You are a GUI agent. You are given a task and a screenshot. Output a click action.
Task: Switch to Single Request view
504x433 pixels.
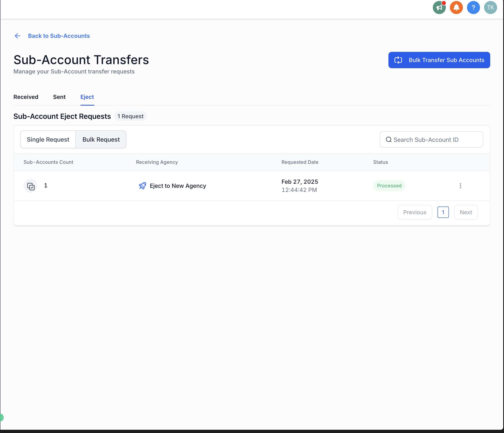48,139
